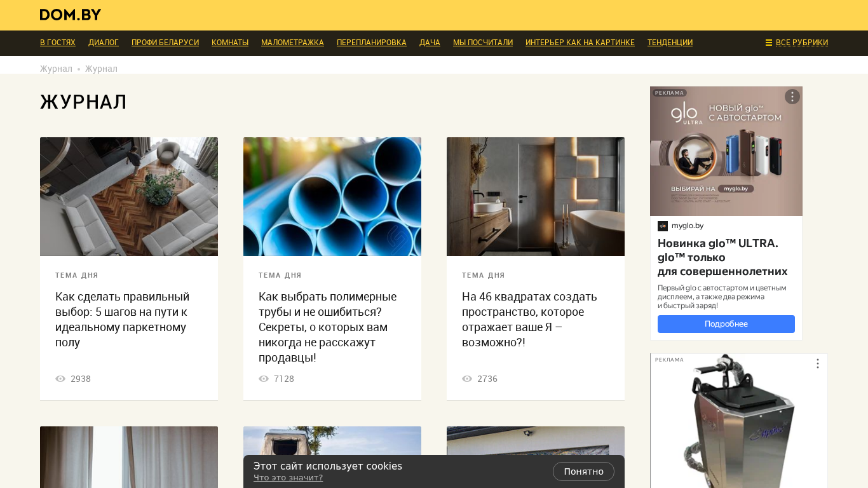Click the myglo.by advertiser link
The width and height of the screenshot is (868, 488).
point(688,226)
